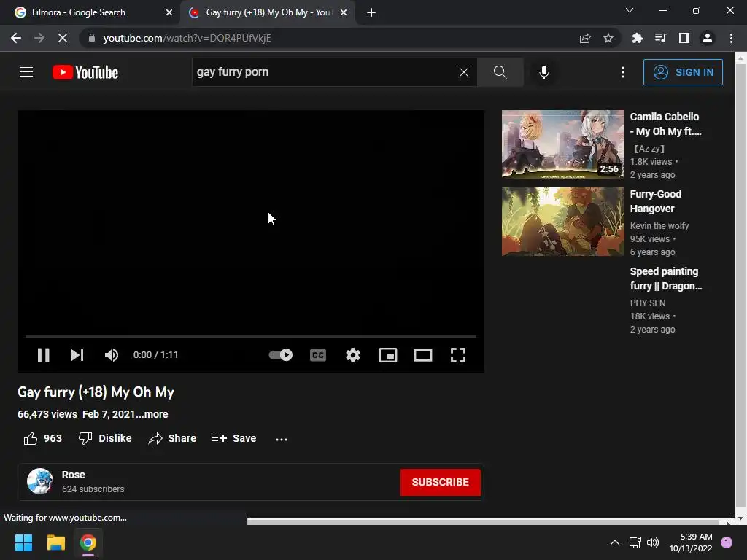Open more actions ellipsis below video
The image size is (747, 560).
coord(282,439)
